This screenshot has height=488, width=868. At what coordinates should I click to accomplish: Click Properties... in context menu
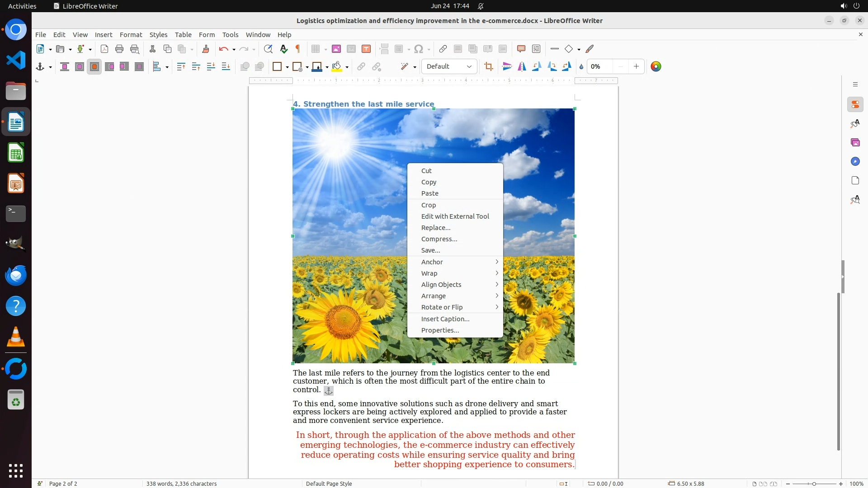tap(440, 330)
